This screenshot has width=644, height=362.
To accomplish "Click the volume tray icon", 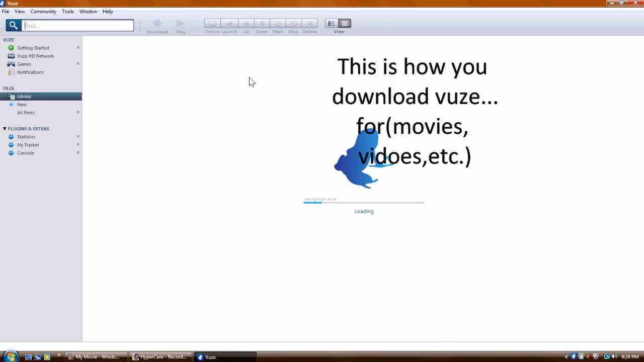I will [x=614, y=357].
